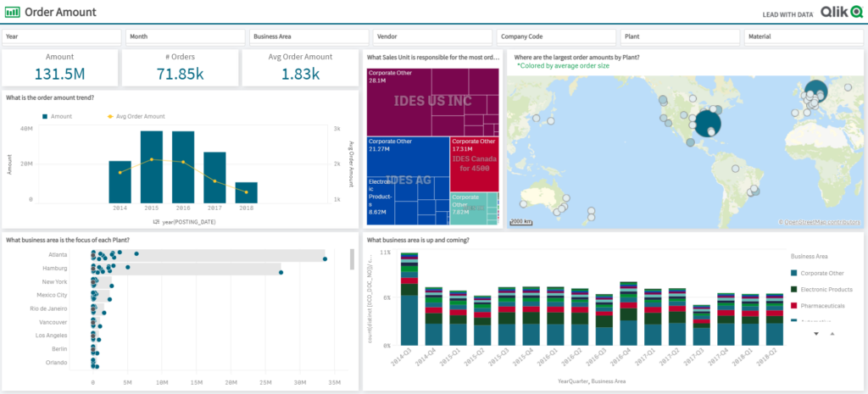
Task: Select the 2018 bar in trend chart
Action: coord(247,192)
